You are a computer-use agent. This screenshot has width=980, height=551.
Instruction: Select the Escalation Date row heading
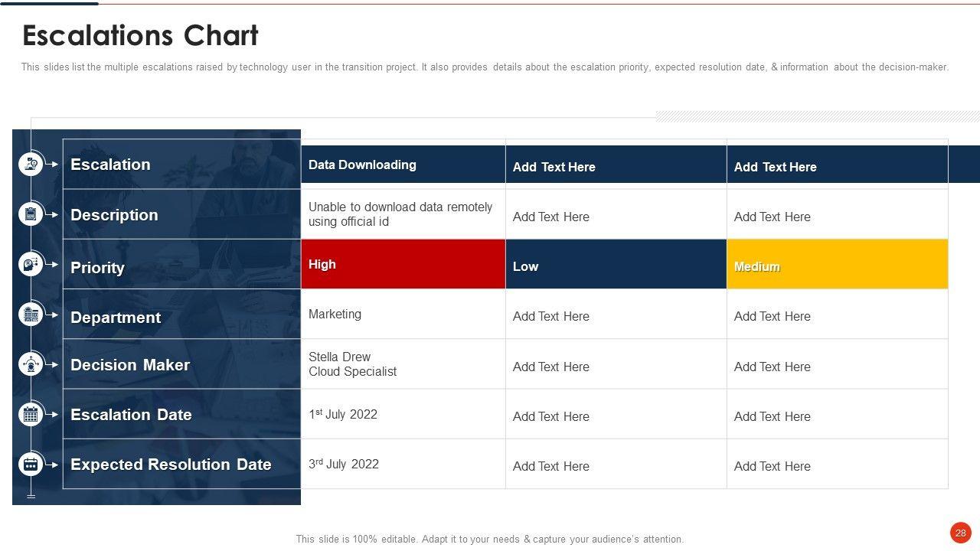[x=131, y=415]
